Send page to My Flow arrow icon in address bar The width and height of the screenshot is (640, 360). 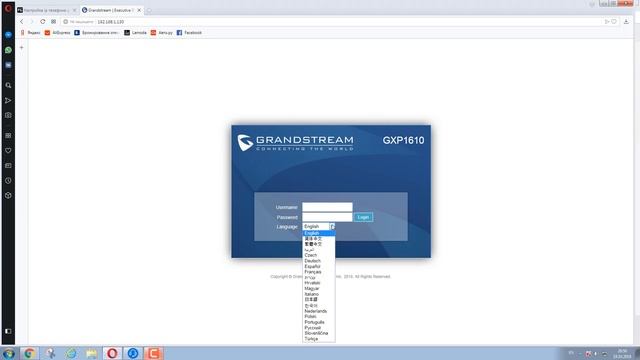coord(607,22)
